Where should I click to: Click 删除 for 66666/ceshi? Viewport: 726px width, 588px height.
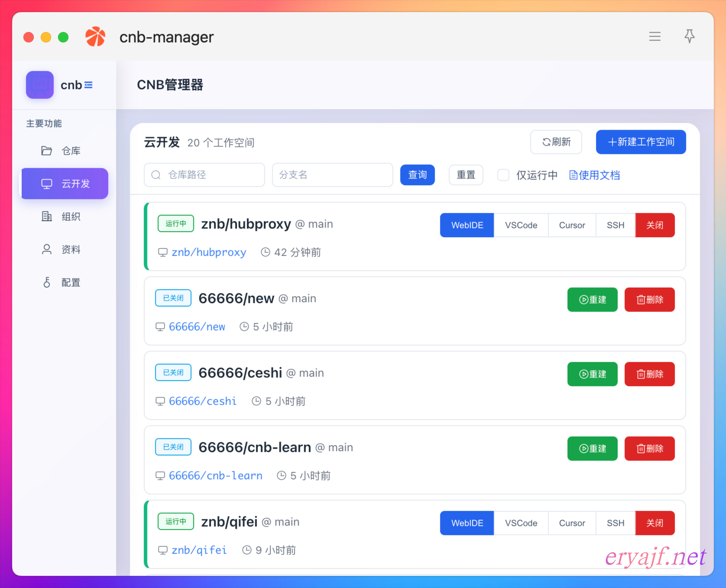(649, 374)
